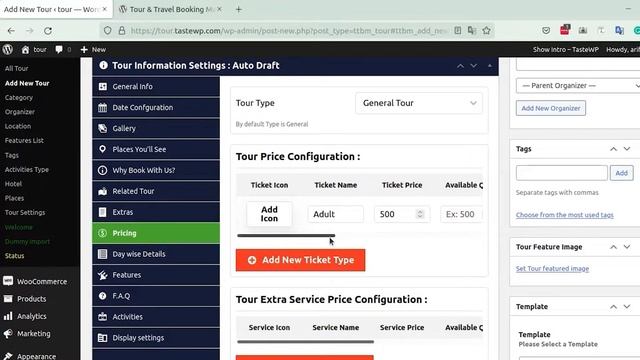Click the browser forward arrow
The height and width of the screenshot is (360, 640).
[29, 31]
